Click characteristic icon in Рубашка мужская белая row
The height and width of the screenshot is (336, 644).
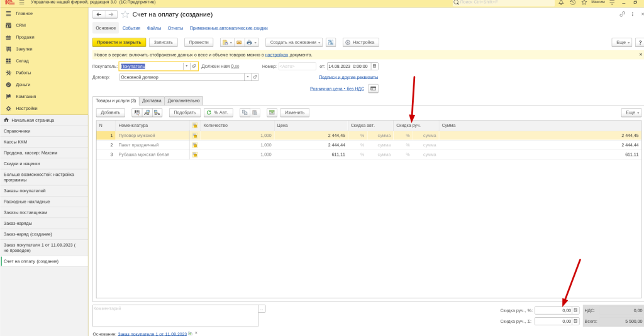pyautogui.click(x=195, y=154)
